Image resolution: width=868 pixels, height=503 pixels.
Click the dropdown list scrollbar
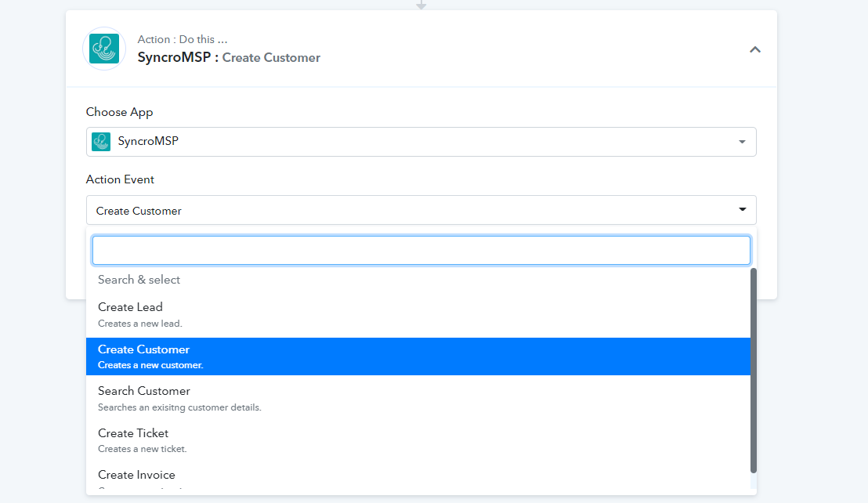click(x=754, y=371)
